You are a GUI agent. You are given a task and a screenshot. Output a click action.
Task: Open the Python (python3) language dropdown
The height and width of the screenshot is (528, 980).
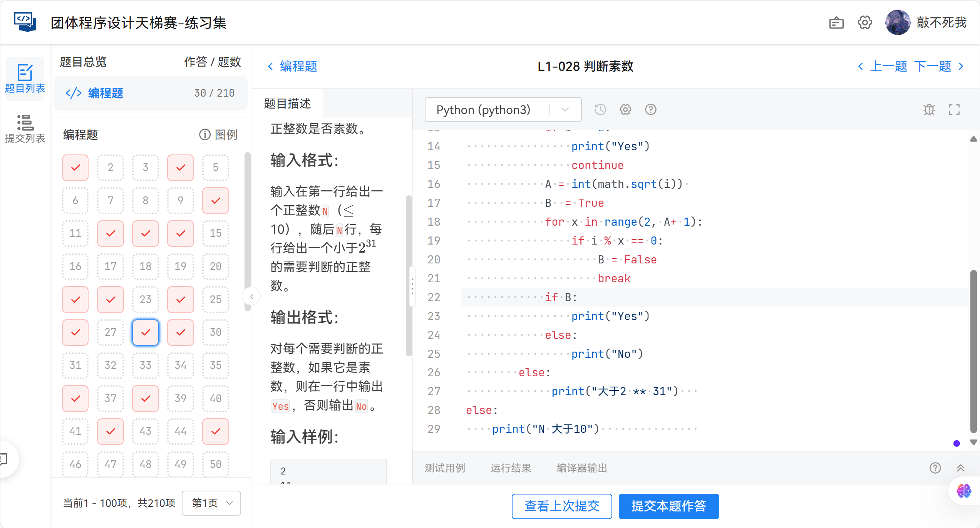(503, 109)
